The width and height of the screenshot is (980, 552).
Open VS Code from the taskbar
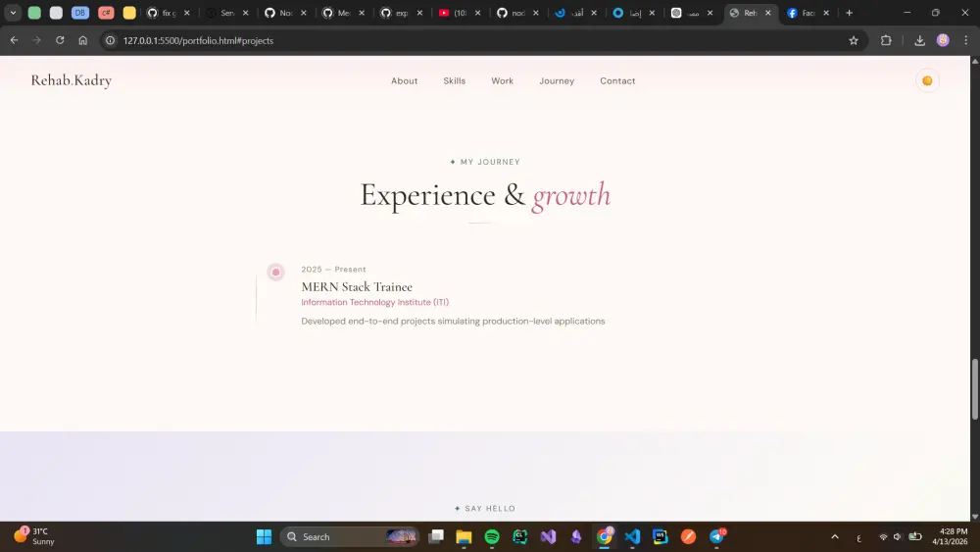tap(632, 536)
